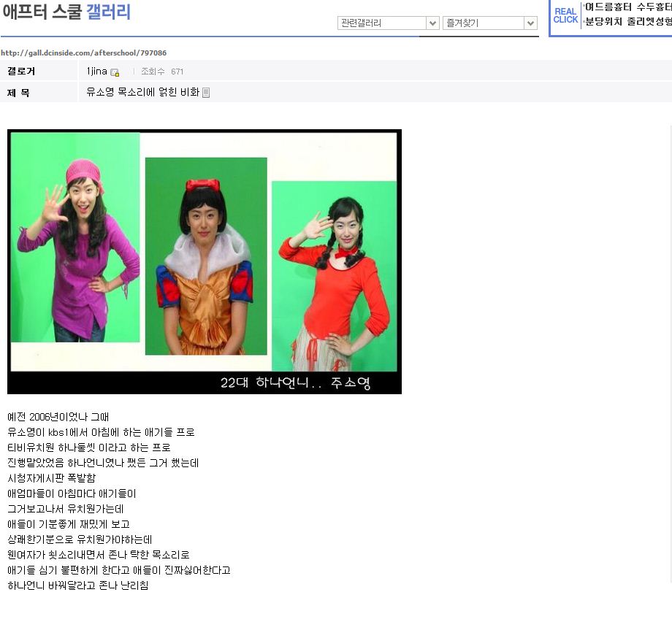Click the gall.dcinside.com/afterschool/797086 URL
The height and width of the screenshot is (630, 672).
[x=83, y=53]
